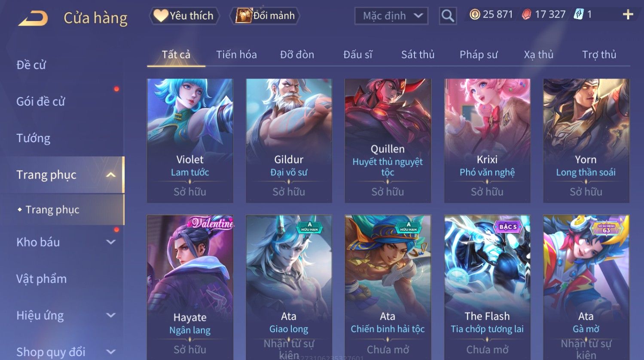Click the red ruby currency icon
This screenshot has width=644, height=360.
click(x=526, y=15)
